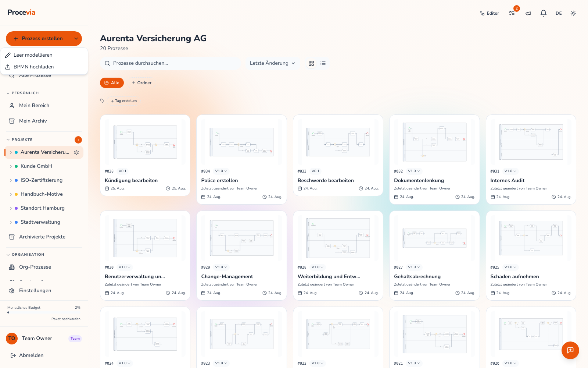This screenshot has height=368, width=588.
Task: Open Weiterbildung und Entw... diagram thumbnail
Action: [338, 238]
